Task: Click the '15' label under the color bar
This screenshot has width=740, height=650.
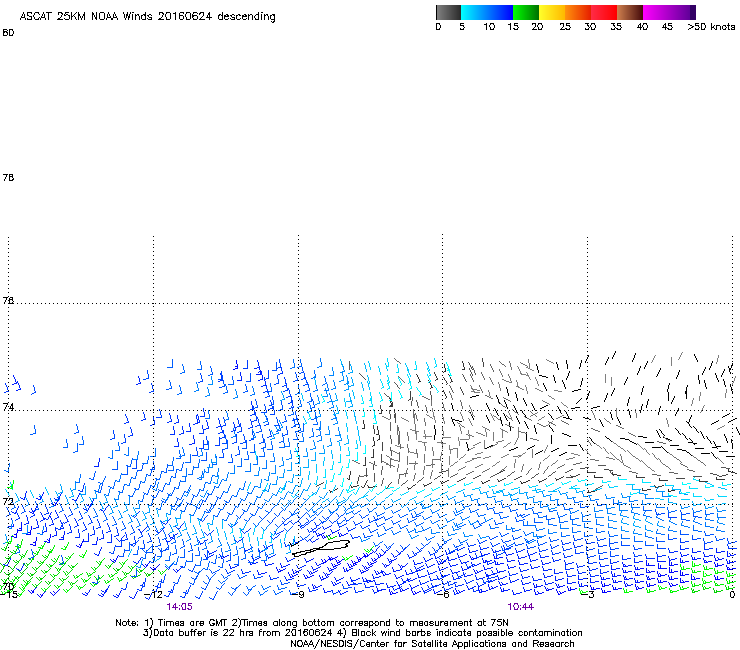Action: pyautogui.click(x=513, y=27)
